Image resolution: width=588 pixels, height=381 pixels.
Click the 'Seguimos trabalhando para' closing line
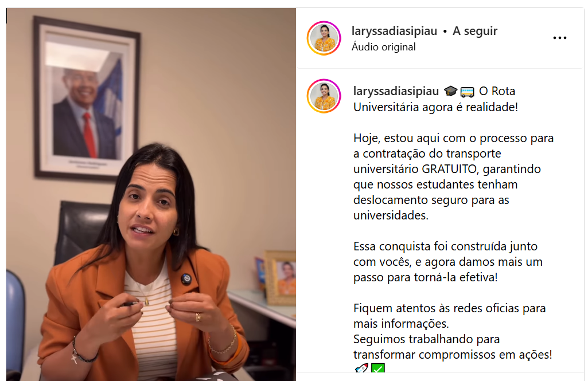pyautogui.click(x=426, y=339)
